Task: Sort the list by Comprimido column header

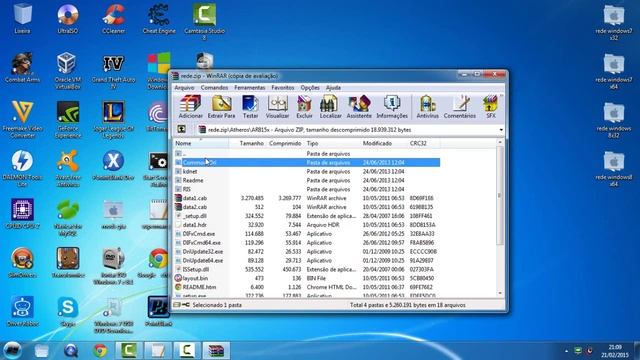Action: 284,143
